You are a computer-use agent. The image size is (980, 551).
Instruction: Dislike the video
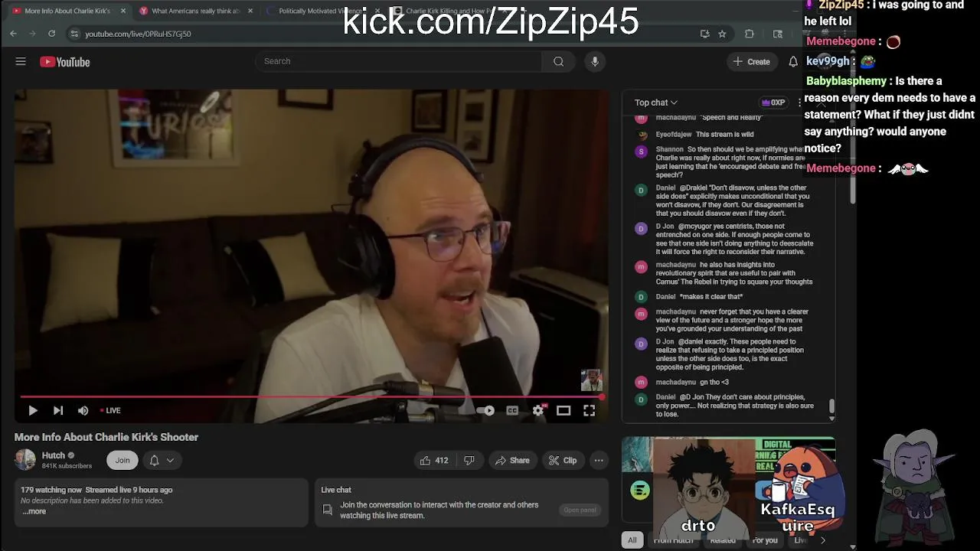(x=469, y=460)
